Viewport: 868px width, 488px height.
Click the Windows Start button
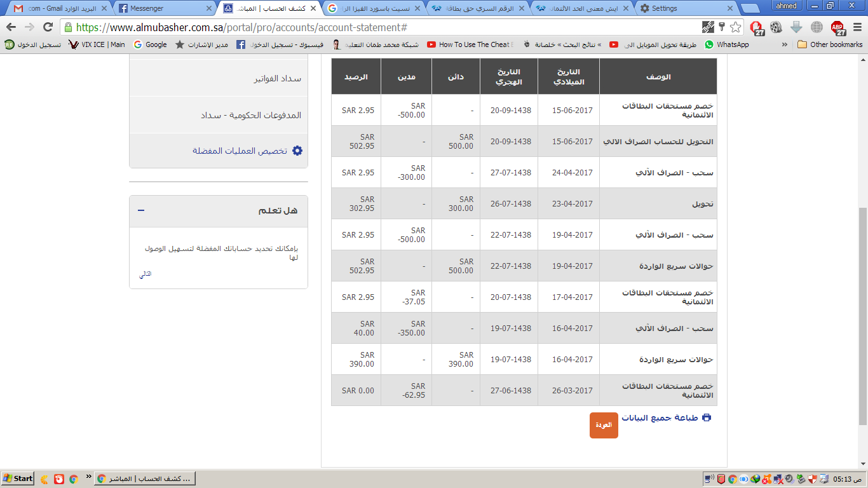[x=18, y=478]
